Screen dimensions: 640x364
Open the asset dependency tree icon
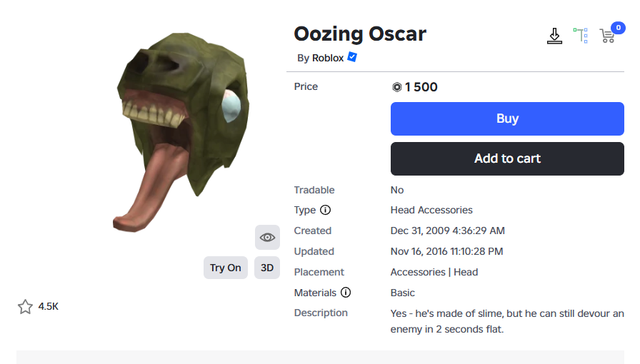(x=581, y=36)
